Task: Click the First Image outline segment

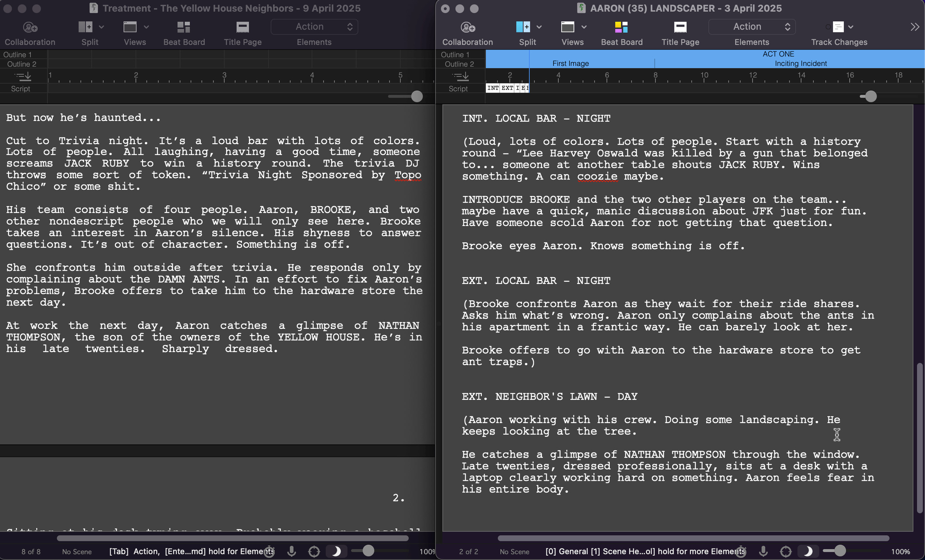Action: pos(570,63)
